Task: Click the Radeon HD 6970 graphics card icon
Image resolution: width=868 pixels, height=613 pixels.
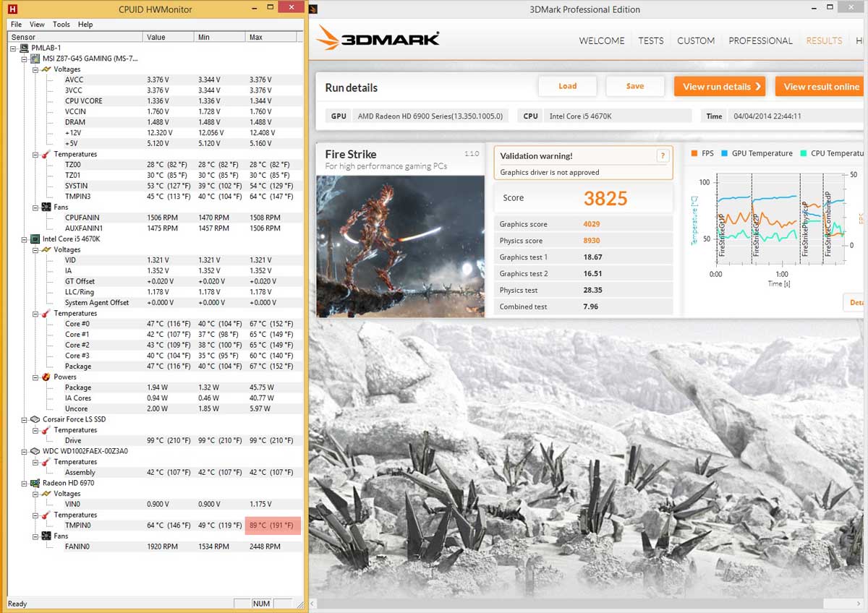Action: (x=35, y=483)
